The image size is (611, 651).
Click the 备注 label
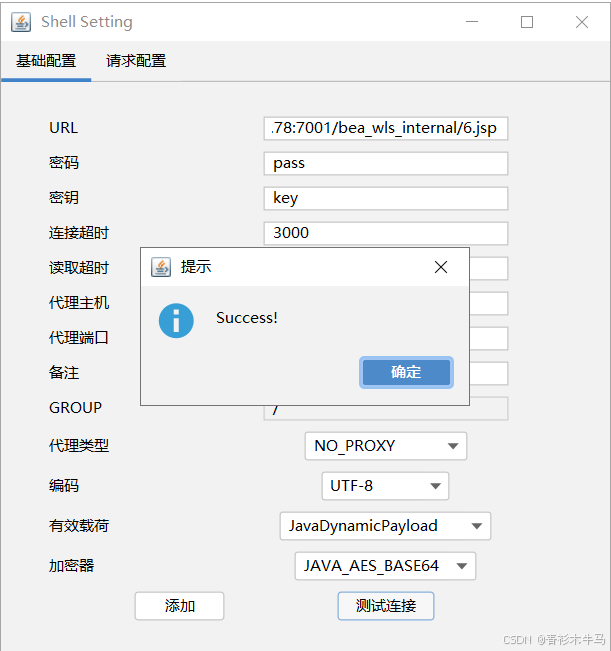[x=64, y=372]
